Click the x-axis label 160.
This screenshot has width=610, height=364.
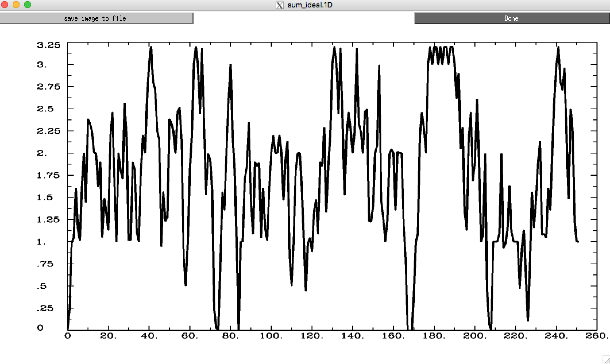[393, 336]
